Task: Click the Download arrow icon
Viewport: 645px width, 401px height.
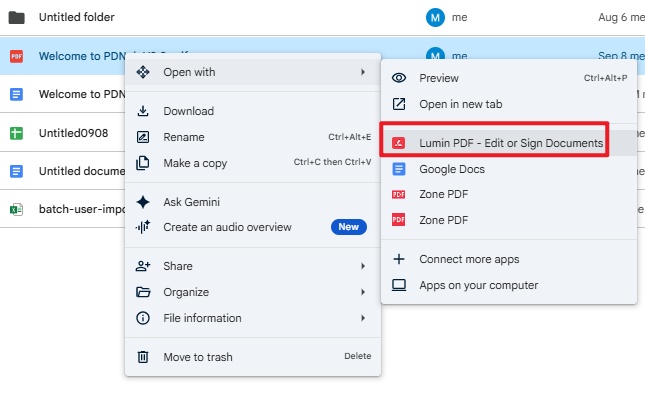Action: pos(143,111)
